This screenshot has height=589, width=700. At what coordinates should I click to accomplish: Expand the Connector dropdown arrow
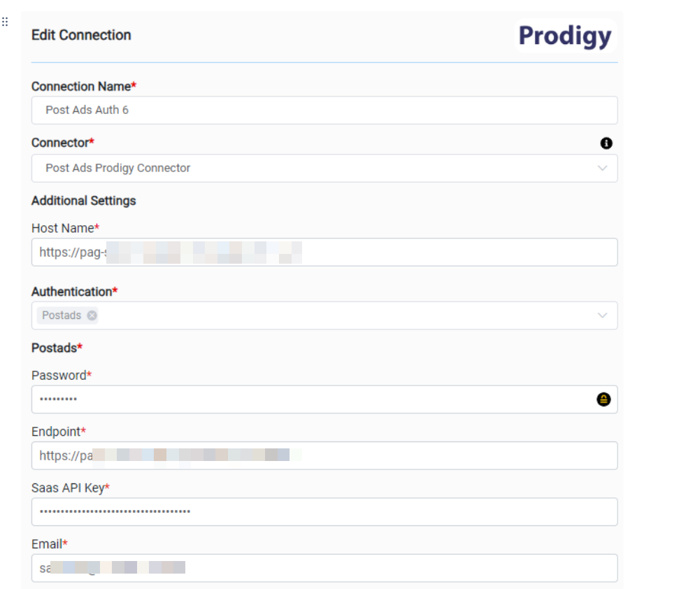(x=603, y=169)
